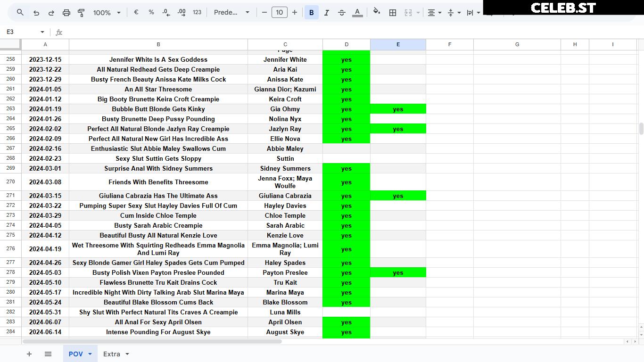Click the percent format icon

[x=151, y=13]
